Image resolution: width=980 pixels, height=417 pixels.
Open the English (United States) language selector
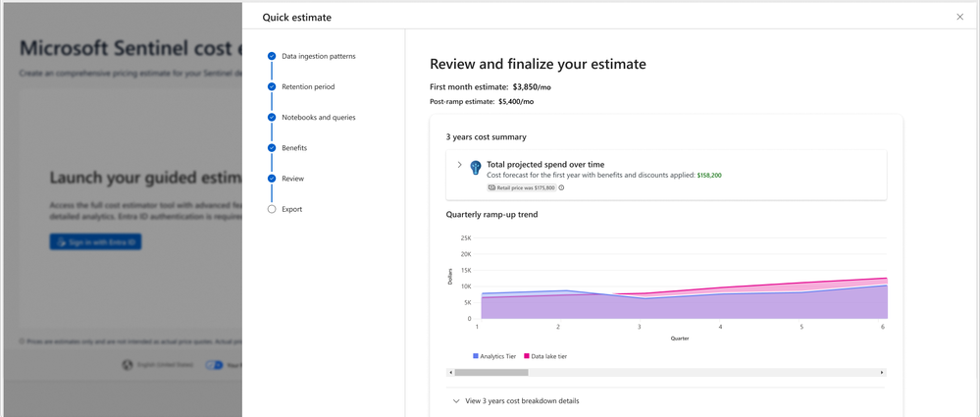coord(163,365)
